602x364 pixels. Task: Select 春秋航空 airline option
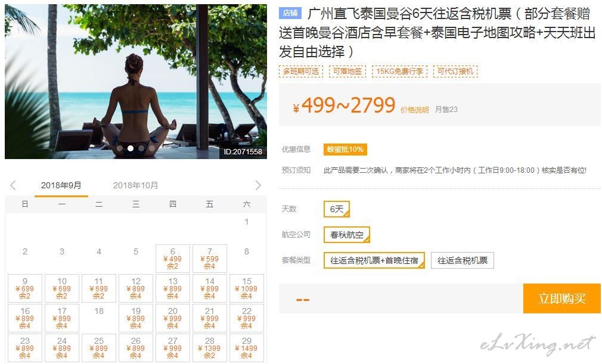coord(347,235)
